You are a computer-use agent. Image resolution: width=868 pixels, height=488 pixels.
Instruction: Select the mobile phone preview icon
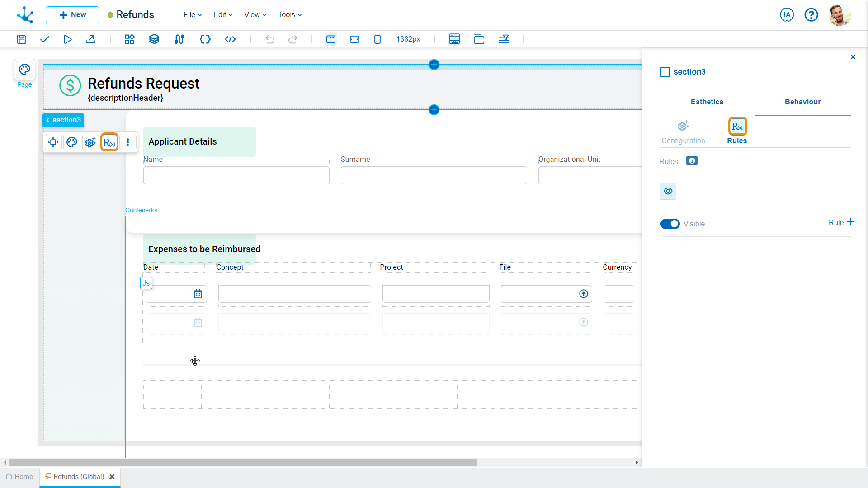coord(377,39)
